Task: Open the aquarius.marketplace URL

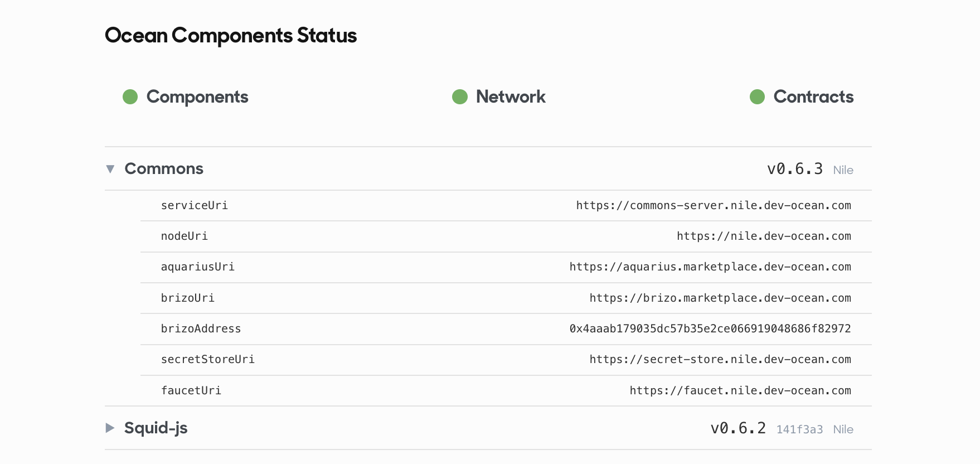Action: tap(710, 267)
